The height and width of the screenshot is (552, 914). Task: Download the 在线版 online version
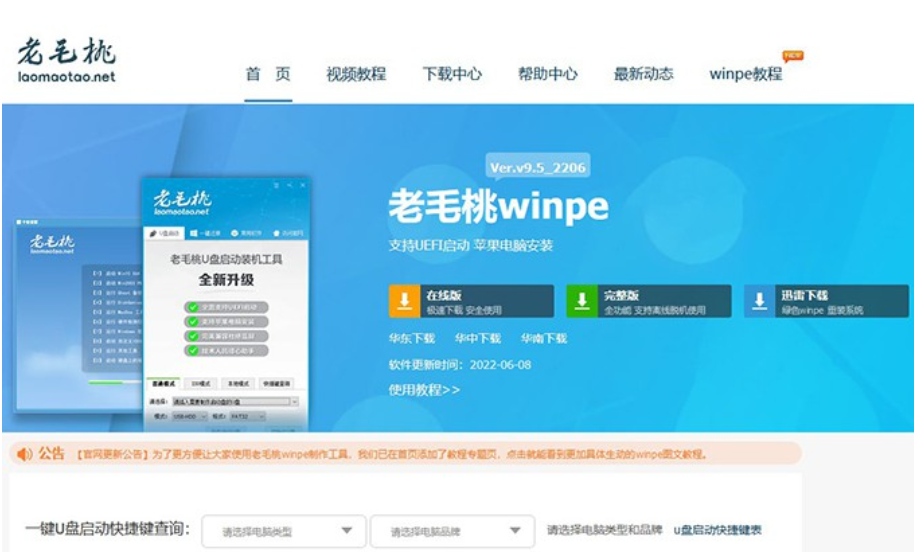click(x=471, y=301)
